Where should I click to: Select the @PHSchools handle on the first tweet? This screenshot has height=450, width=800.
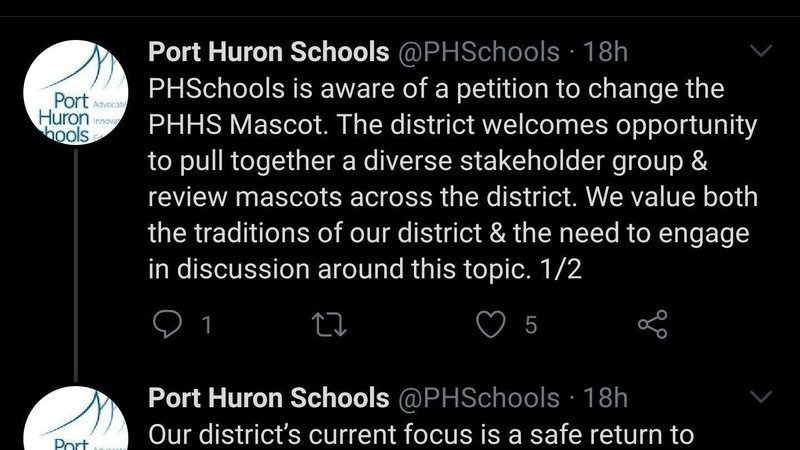pyautogui.click(x=478, y=51)
